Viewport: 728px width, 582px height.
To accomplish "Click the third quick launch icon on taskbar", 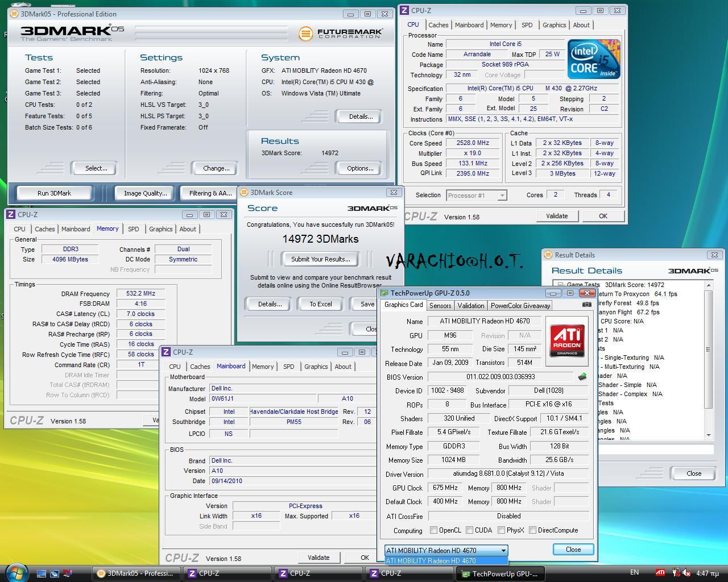I will tap(68, 573).
